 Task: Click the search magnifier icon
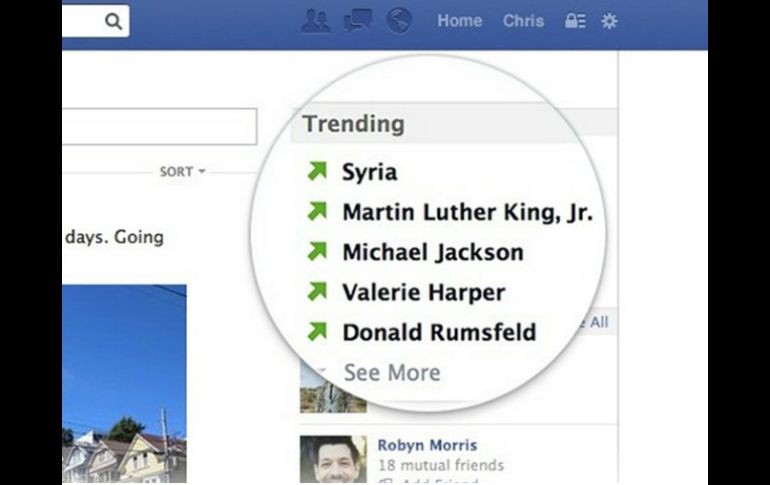point(113,21)
